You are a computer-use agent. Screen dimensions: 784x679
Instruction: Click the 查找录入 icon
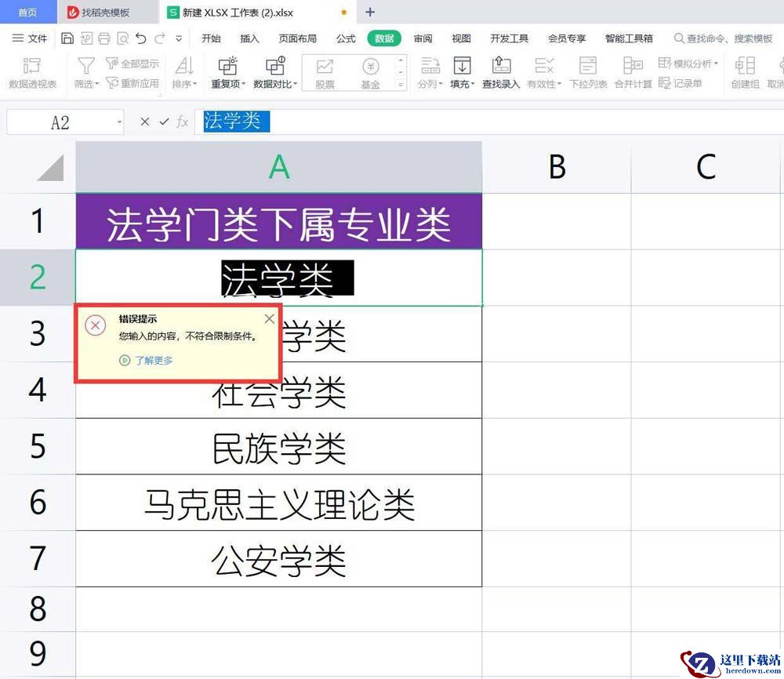(501, 73)
